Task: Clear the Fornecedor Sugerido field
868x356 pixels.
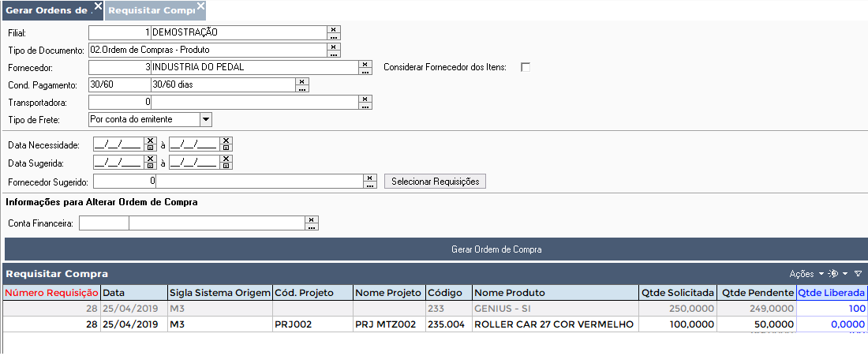Action: tap(370, 178)
